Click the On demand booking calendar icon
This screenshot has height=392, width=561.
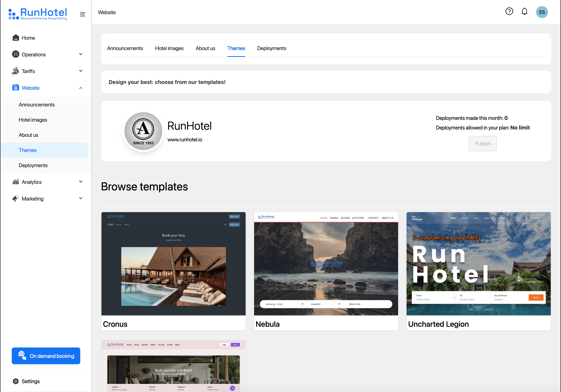coord(22,355)
